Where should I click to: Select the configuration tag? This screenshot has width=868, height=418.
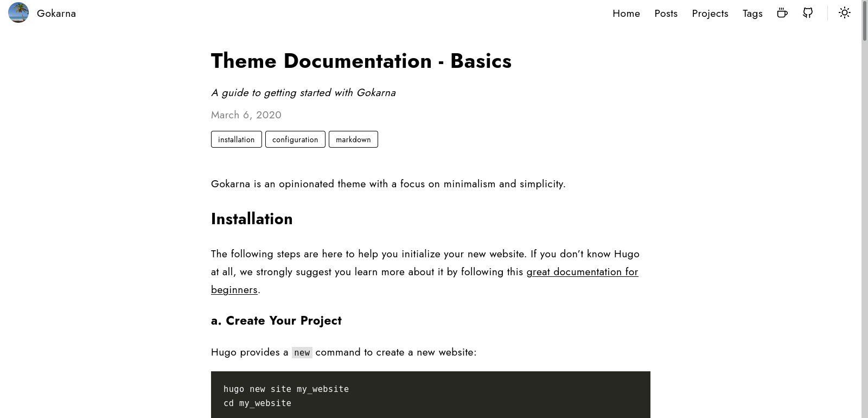[295, 140]
